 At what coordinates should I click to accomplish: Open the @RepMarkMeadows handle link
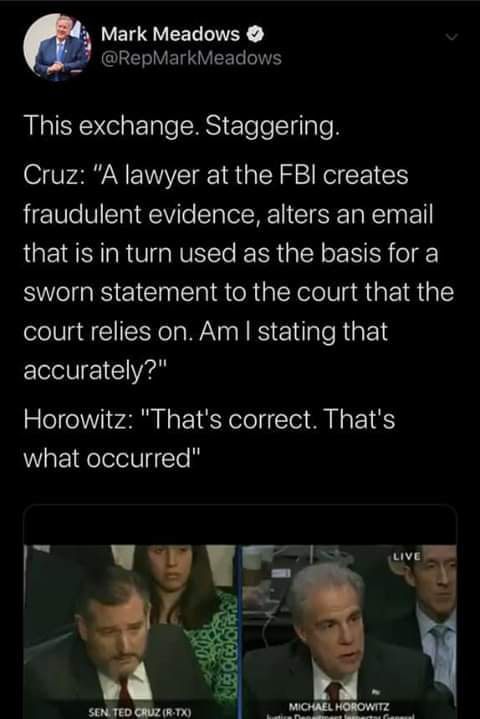(191, 58)
